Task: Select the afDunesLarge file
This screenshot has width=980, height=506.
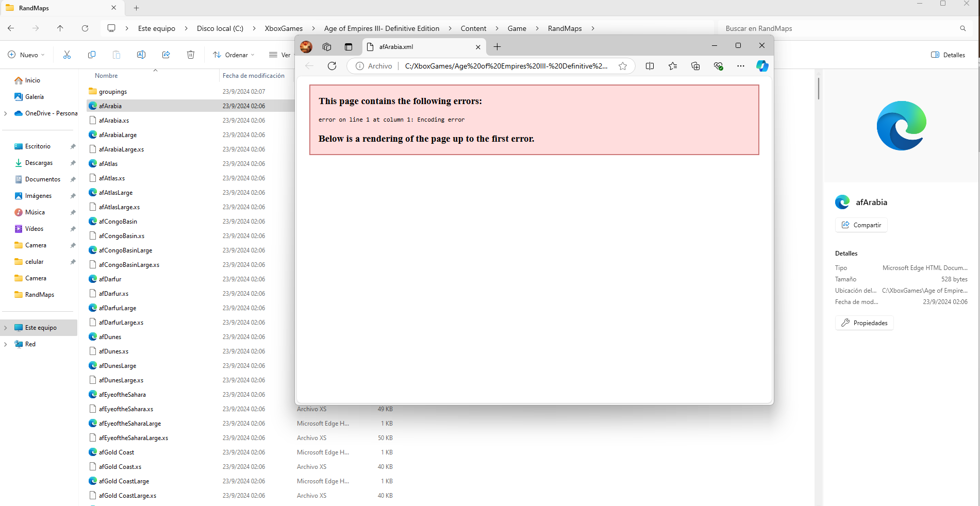Action: [118, 366]
